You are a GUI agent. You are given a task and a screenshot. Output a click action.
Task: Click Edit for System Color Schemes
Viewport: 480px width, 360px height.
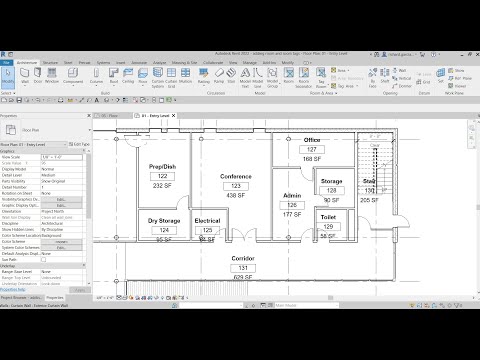[x=61, y=248]
